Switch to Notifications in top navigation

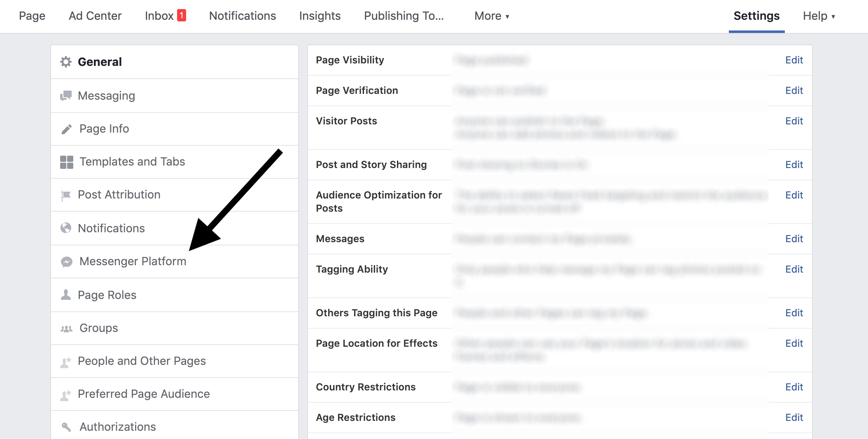243,16
